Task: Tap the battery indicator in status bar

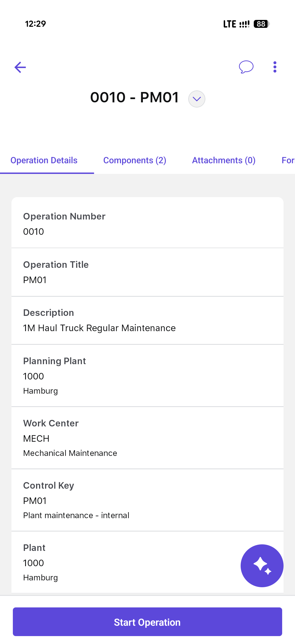Action: coord(261,24)
